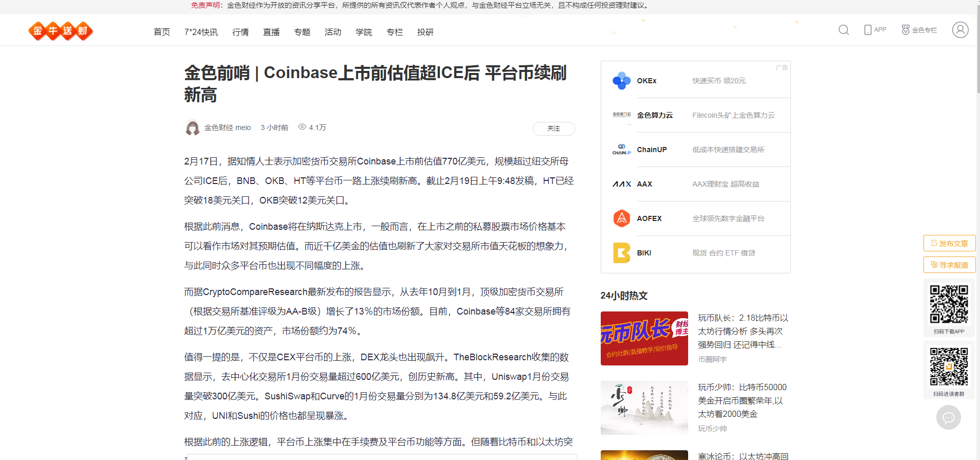Click the 玩币队长 article thumbnail

tap(644, 338)
